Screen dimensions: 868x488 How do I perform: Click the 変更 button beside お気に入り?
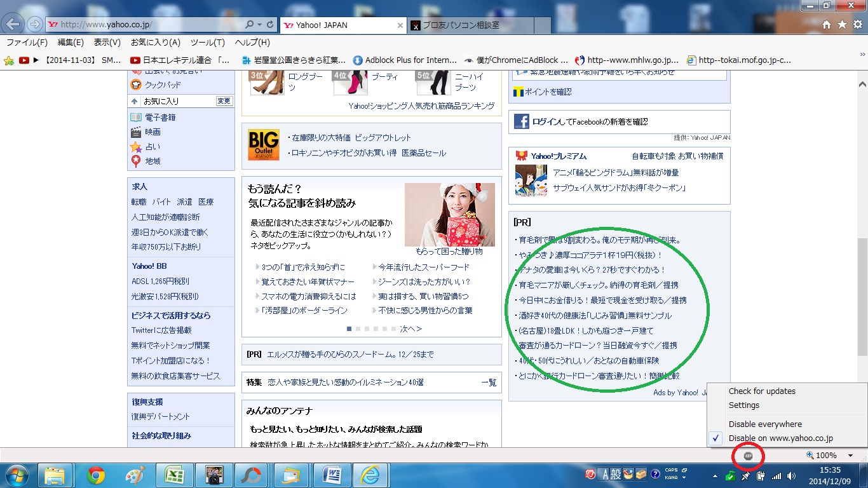coord(224,101)
